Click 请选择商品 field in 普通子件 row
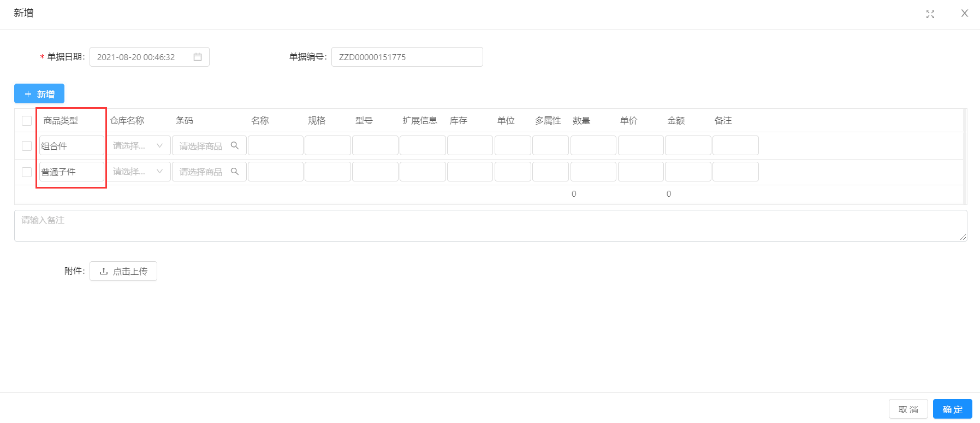Image resolution: width=980 pixels, height=423 pixels. point(209,172)
